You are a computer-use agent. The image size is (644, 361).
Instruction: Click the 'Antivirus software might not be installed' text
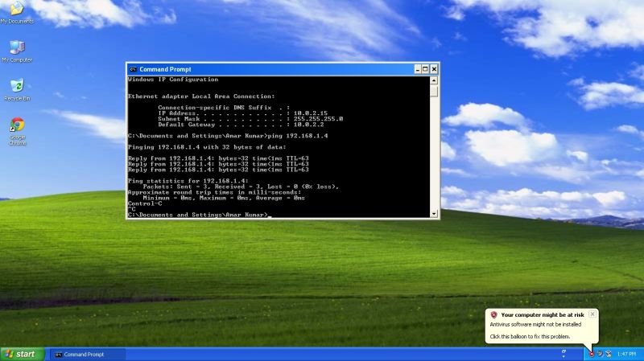point(535,325)
